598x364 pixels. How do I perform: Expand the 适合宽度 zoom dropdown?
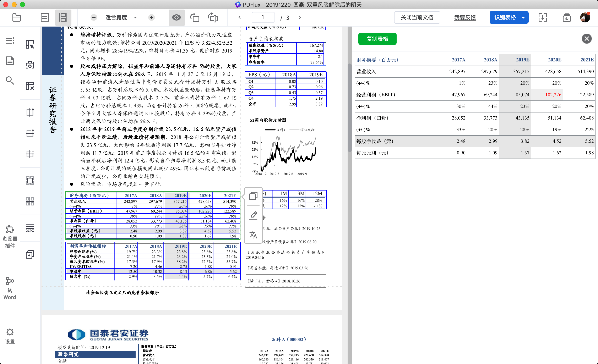135,17
